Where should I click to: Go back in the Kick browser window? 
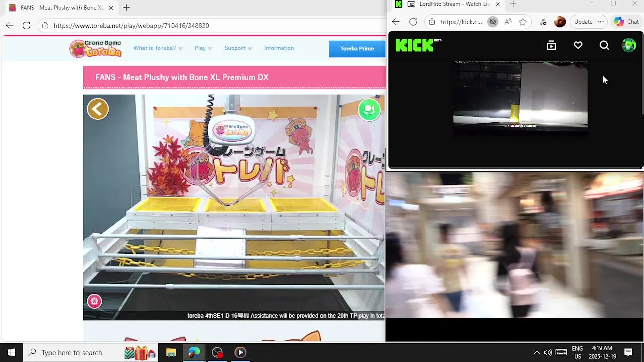click(x=396, y=22)
